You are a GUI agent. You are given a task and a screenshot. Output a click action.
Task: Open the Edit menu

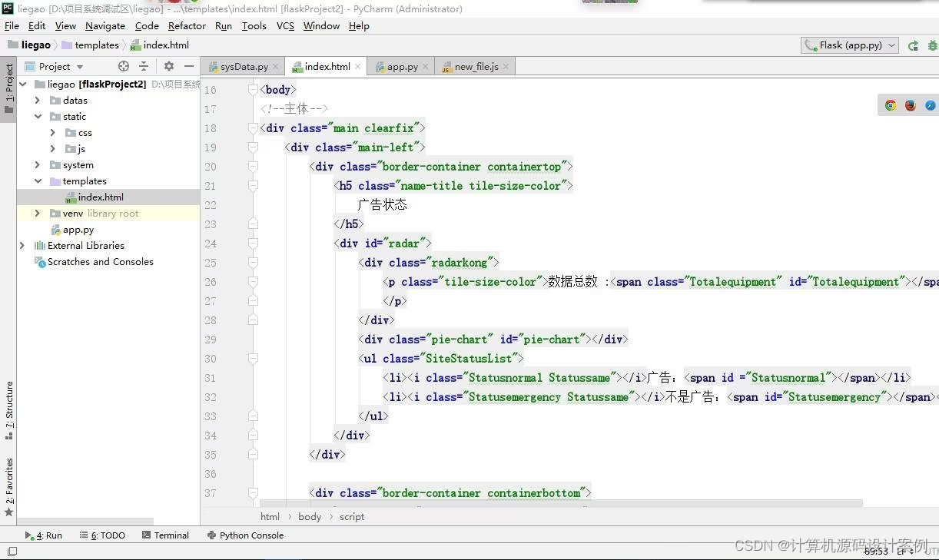pos(37,25)
